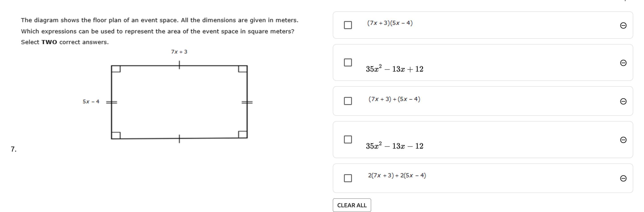This screenshot has height=212, width=644.
Task: Tick the (7x + 3) + (5x − 4) checkbox
Action: pos(348,101)
